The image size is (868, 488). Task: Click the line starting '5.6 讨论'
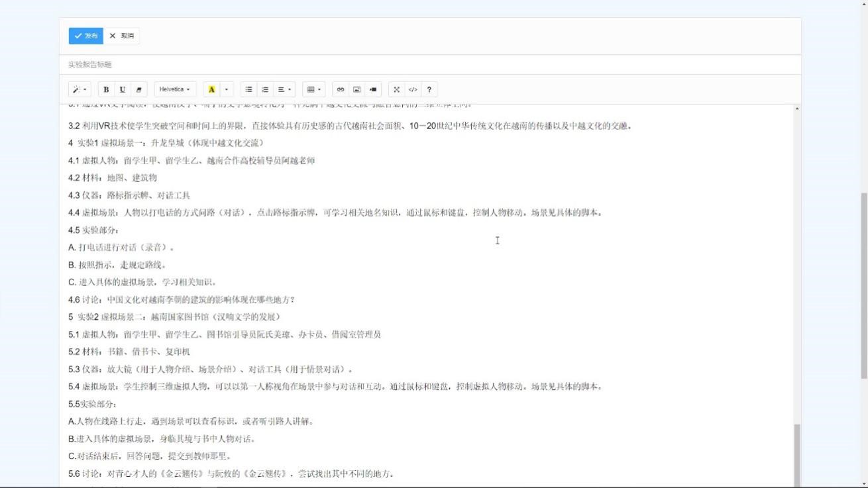pos(231,473)
